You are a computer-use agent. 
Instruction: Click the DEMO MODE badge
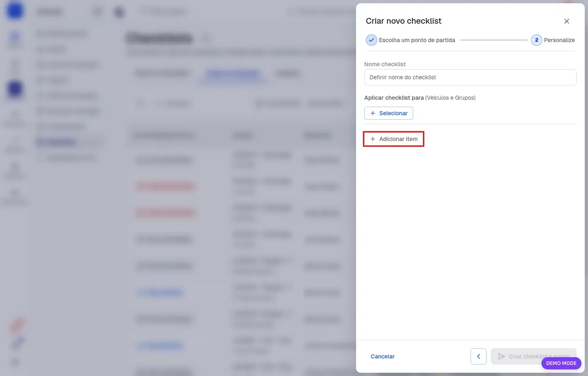(561, 363)
